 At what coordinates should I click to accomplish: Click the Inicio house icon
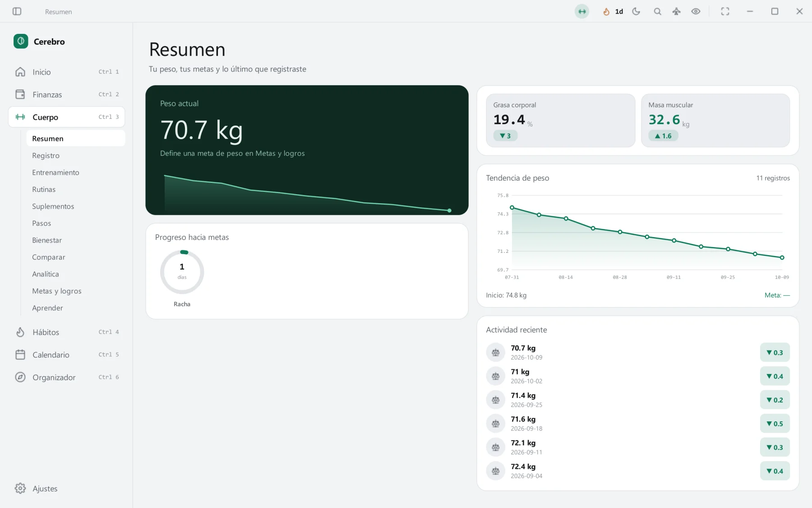pos(20,72)
